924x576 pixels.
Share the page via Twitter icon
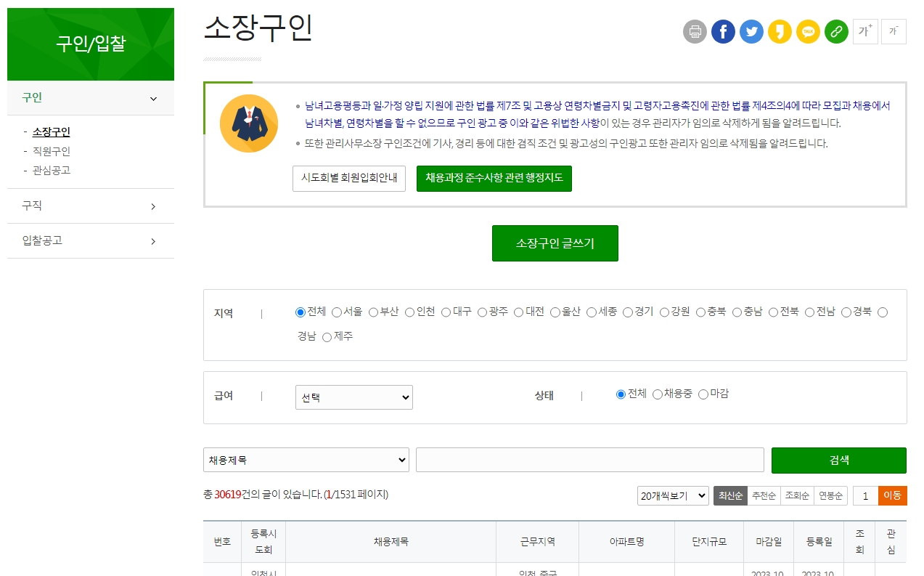(x=751, y=31)
